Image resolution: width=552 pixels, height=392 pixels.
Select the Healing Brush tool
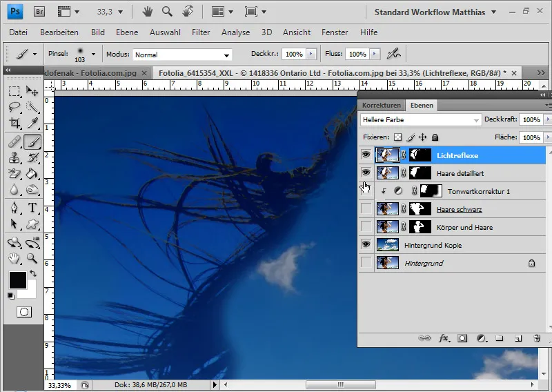(x=14, y=142)
